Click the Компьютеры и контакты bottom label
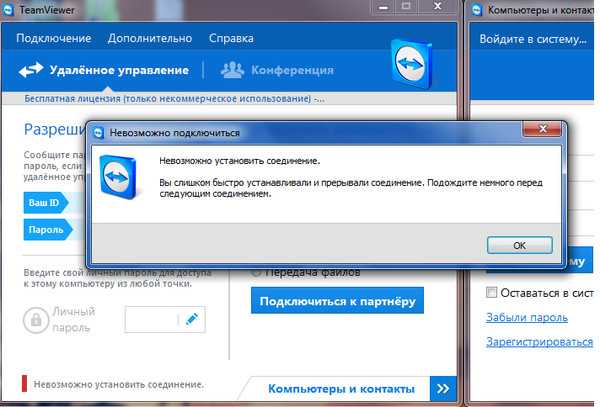Screen dimensions: 600x407 (x=341, y=389)
